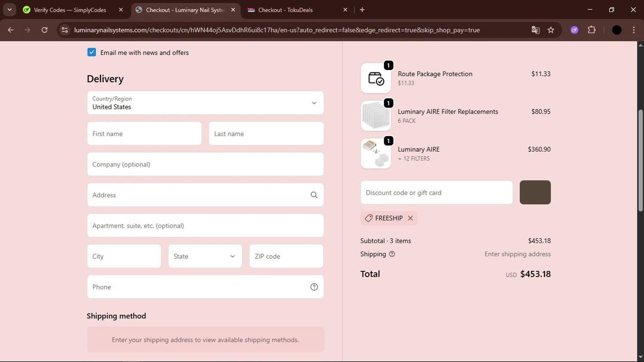Image resolution: width=644 pixels, height=362 pixels.
Task: Click the Subtotal · 3 items label
Action: [x=386, y=241]
